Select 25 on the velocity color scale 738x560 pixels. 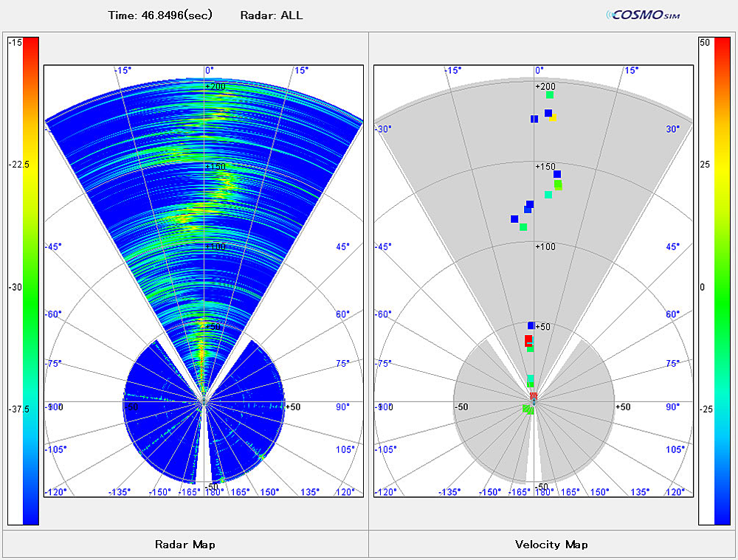click(x=705, y=165)
